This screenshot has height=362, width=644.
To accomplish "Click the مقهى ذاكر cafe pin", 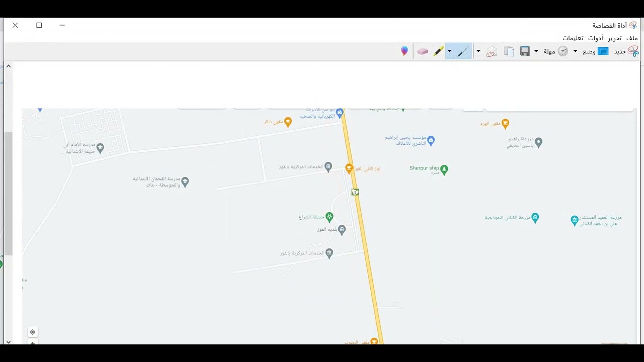I will pyautogui.click(x=288, y=122).
